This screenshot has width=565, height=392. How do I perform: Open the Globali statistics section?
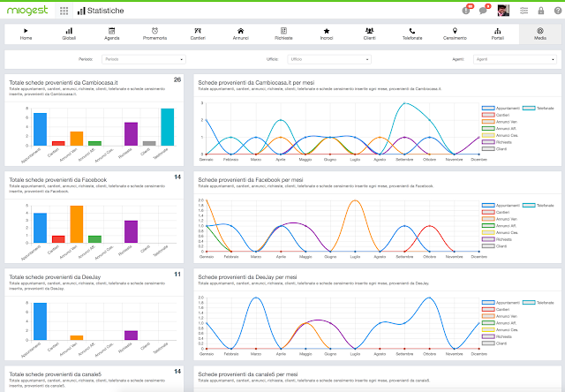pyautogui.click(x=69, y=34)
